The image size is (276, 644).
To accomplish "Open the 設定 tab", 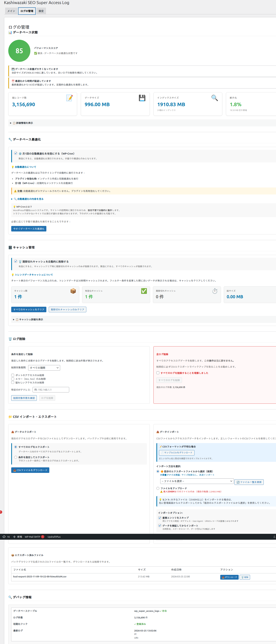I will tap(41, 11).
